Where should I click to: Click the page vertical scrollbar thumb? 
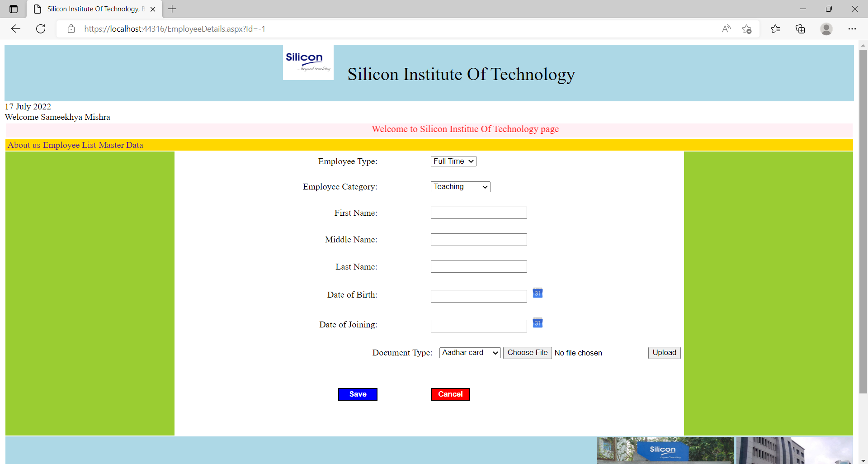863,222
